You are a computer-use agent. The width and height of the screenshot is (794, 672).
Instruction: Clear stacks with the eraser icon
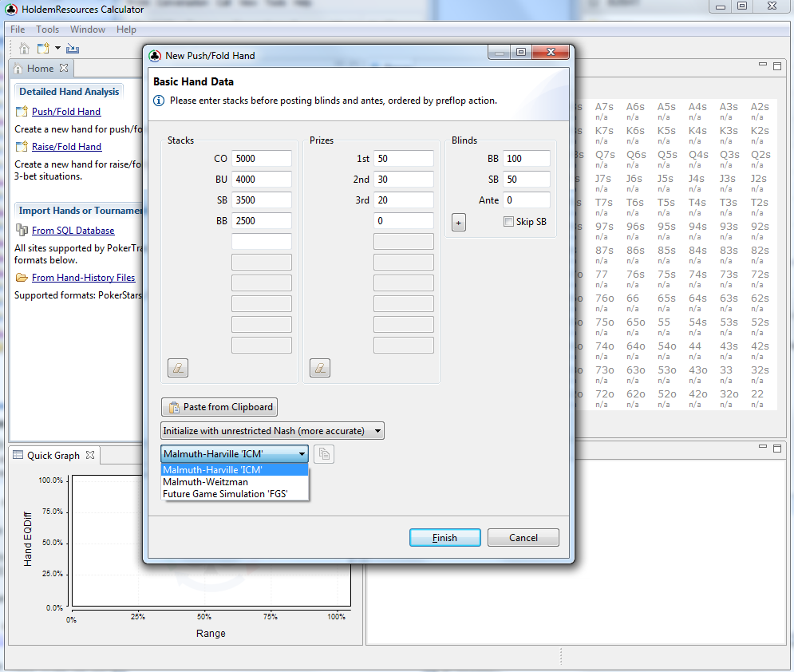click(178, 368)
